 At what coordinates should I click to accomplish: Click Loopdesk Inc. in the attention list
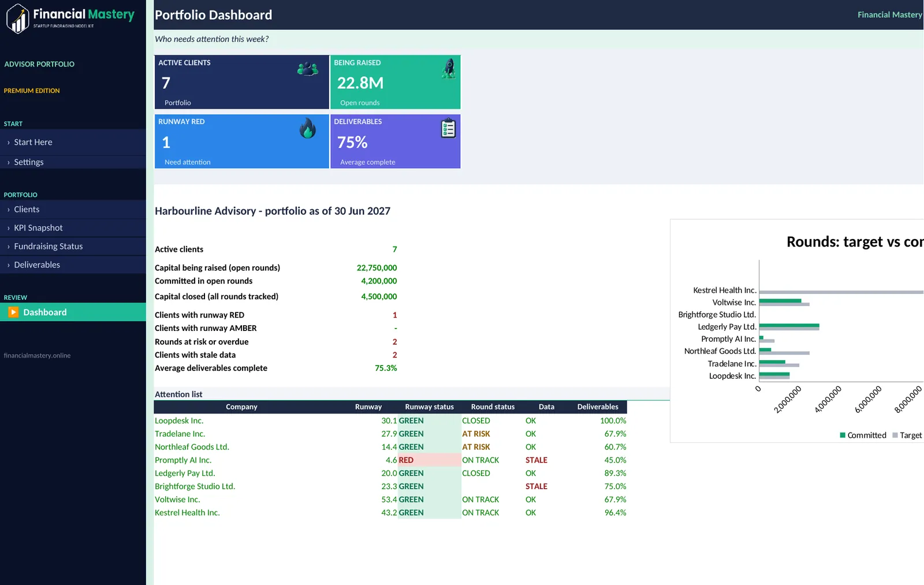179,421
